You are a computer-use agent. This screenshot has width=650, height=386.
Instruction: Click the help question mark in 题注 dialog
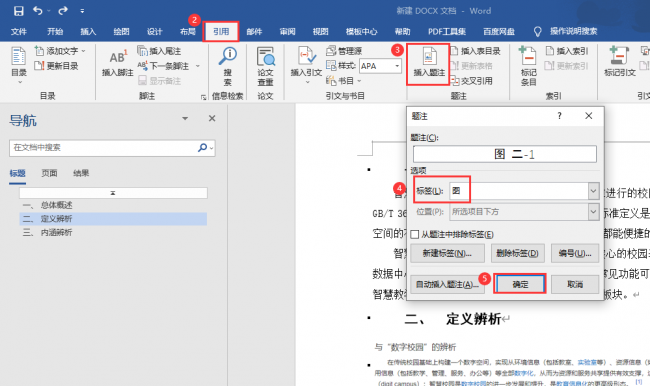pos(559,116)
